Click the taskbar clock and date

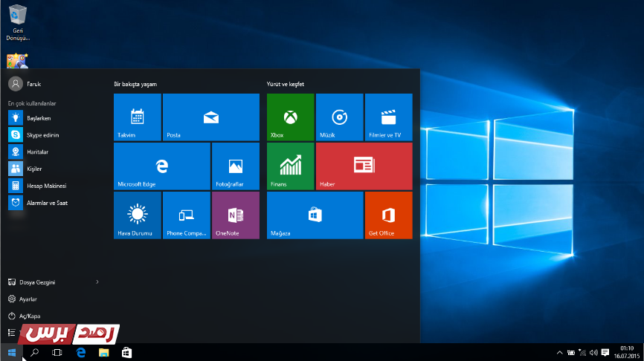[627, 352]
